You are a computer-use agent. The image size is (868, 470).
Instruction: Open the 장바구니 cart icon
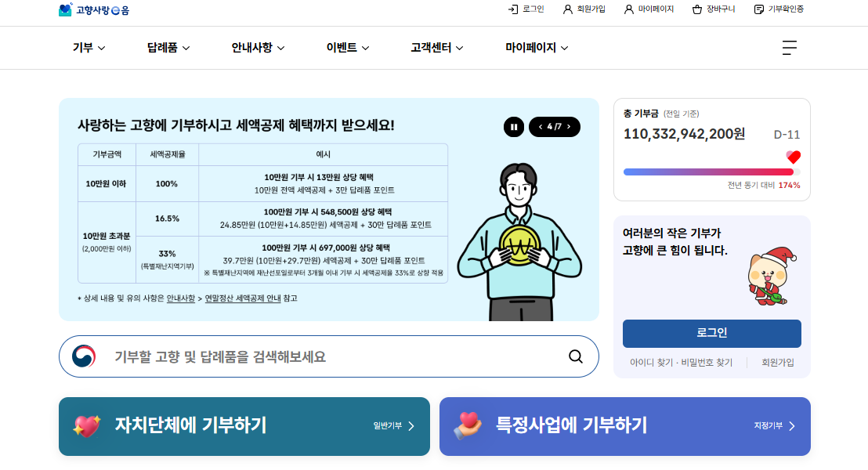[x=697, y=9]
